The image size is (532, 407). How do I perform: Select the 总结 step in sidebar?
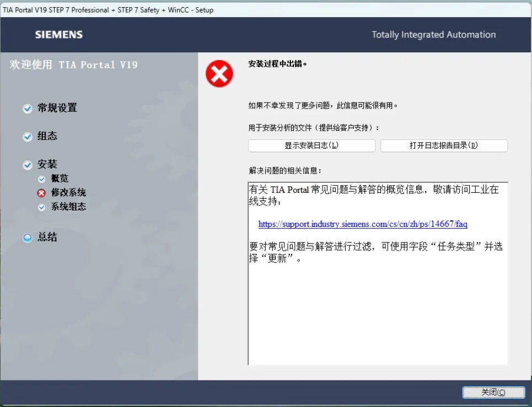(x=47, y=237)
